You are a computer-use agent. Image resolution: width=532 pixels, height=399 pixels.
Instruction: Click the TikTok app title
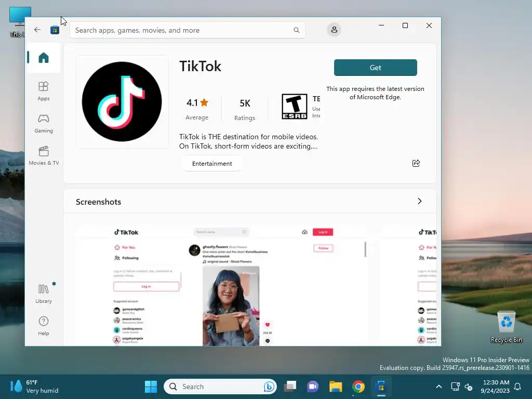pyautogui.click(x=200, y=66)
